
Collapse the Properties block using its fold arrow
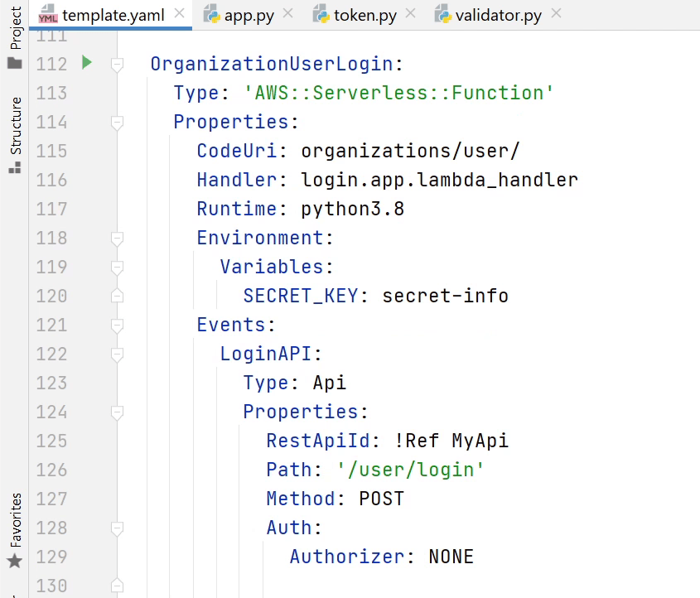116,122
